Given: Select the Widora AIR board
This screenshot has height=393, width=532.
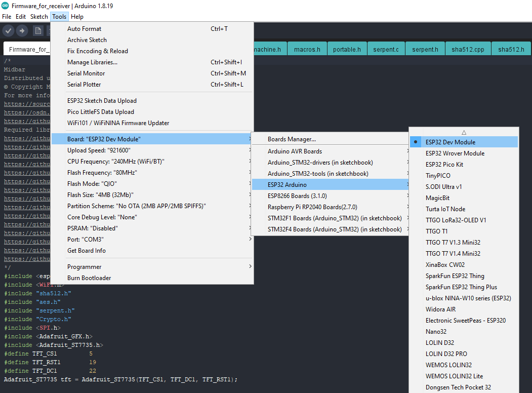Looking at the screenshot, I should [464, 309].
